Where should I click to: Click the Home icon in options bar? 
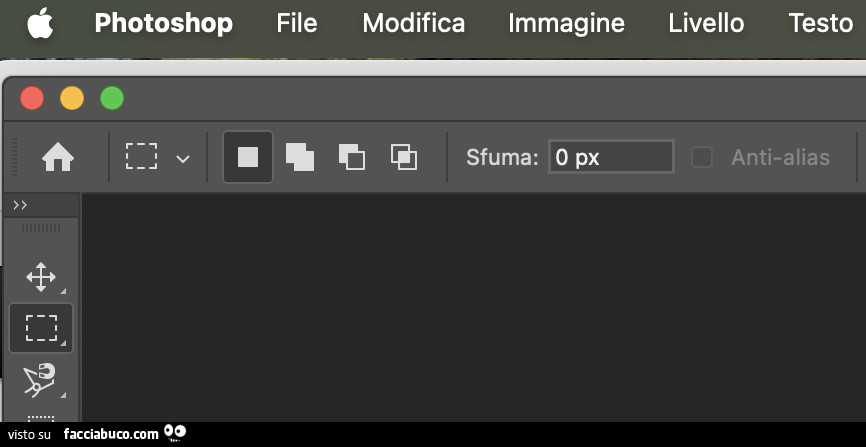tap(58, 157)
